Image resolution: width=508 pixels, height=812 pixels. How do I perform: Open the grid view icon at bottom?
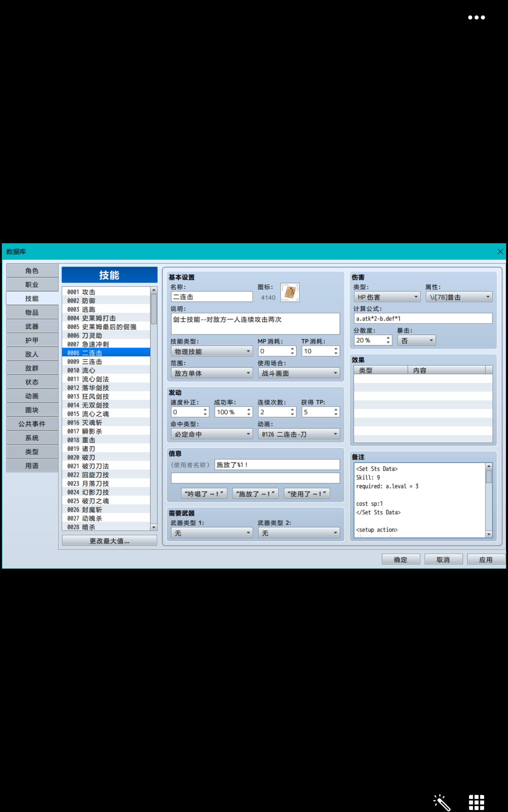[x=477, y=802]
